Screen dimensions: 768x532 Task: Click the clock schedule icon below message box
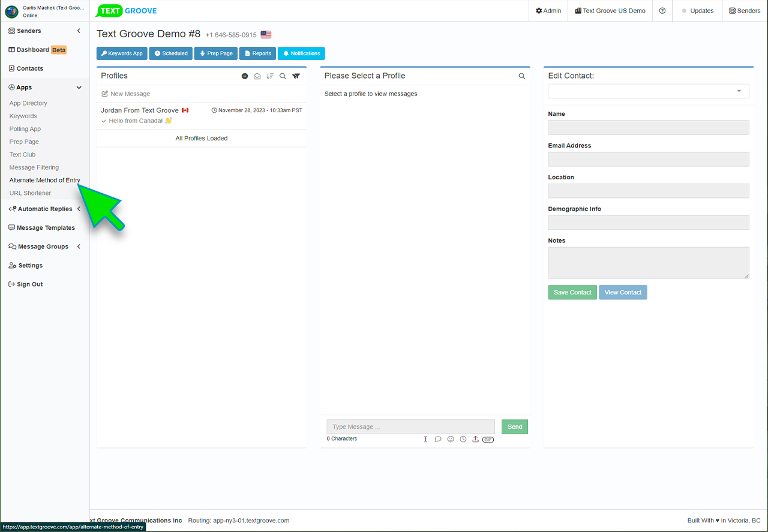[x=463, y=439]
